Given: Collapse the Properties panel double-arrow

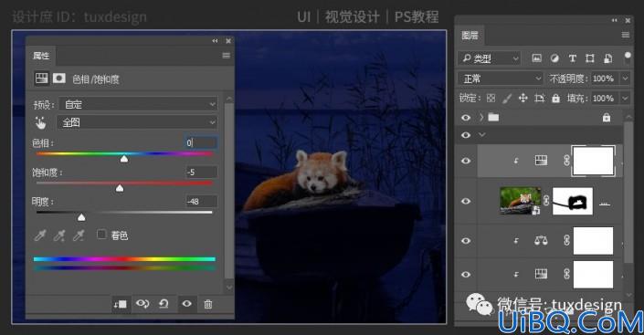Looking at the screenshot, I should 215,41.
